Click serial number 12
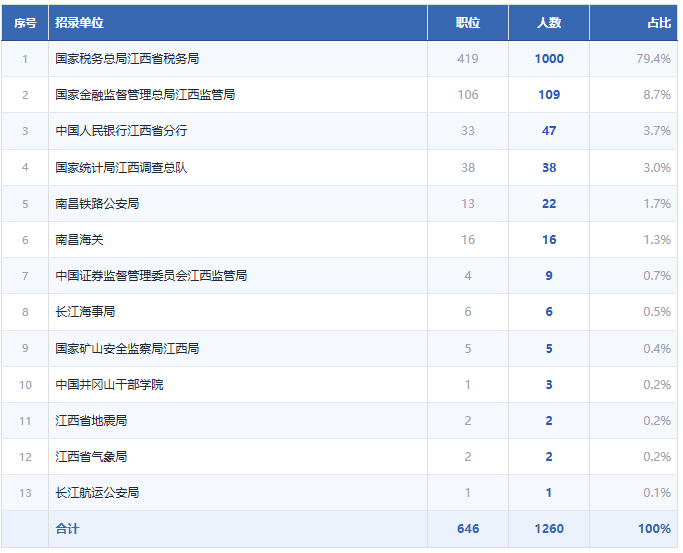683x553 pixels. click(x=25, y=457)
